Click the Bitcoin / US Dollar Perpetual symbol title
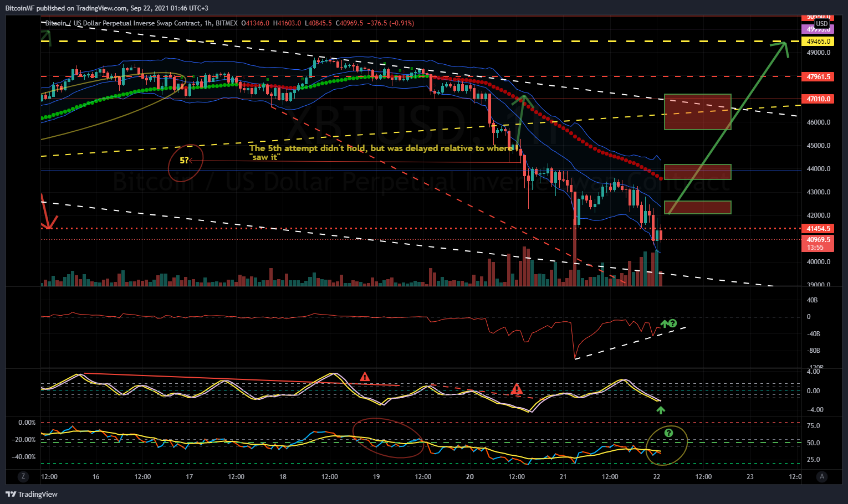Screen dimensions: 848x504 pos(122,23)
